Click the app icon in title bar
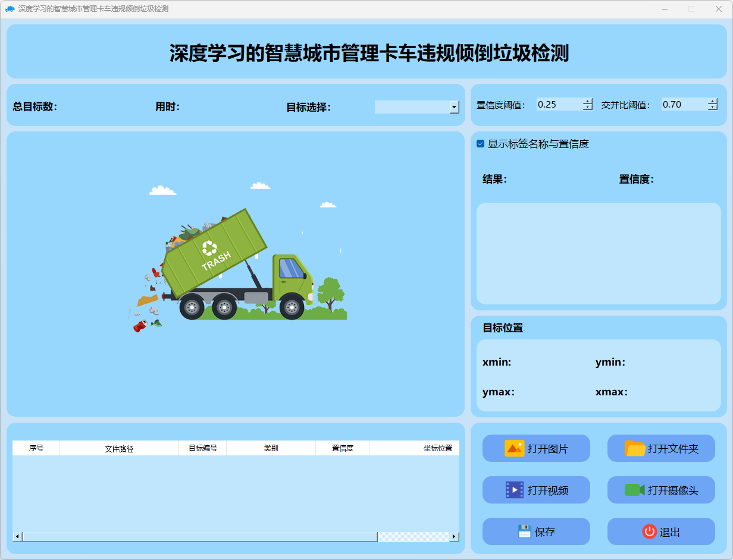The height and width of the screenshot is (560, 733). click(10, 9)
